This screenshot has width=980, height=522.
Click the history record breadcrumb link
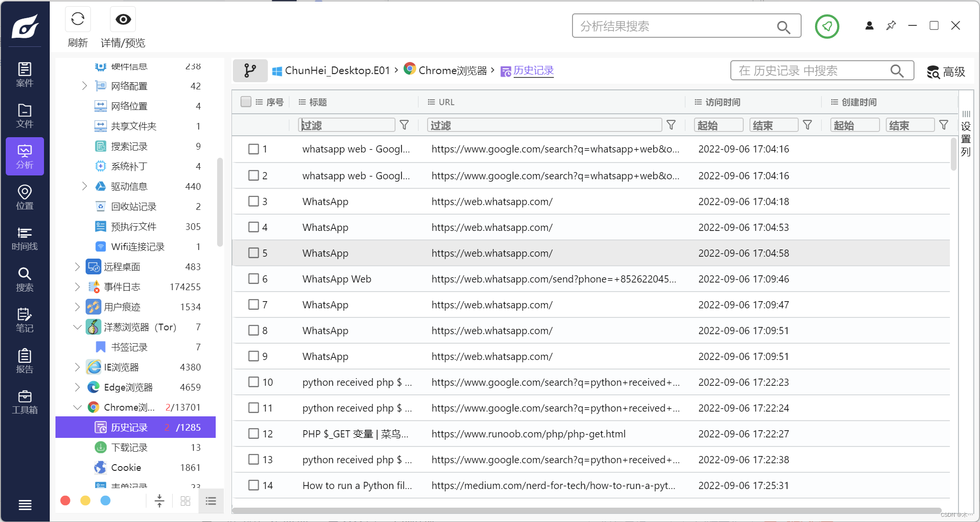[x=533, y=71]
